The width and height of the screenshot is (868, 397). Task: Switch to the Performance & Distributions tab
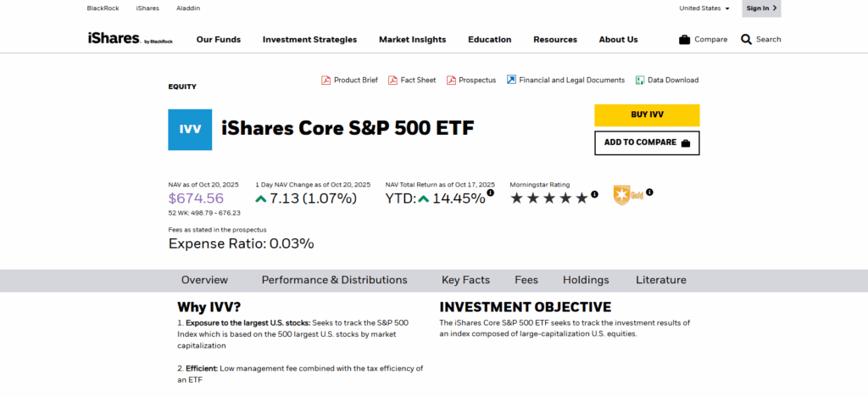click(334, 280)
